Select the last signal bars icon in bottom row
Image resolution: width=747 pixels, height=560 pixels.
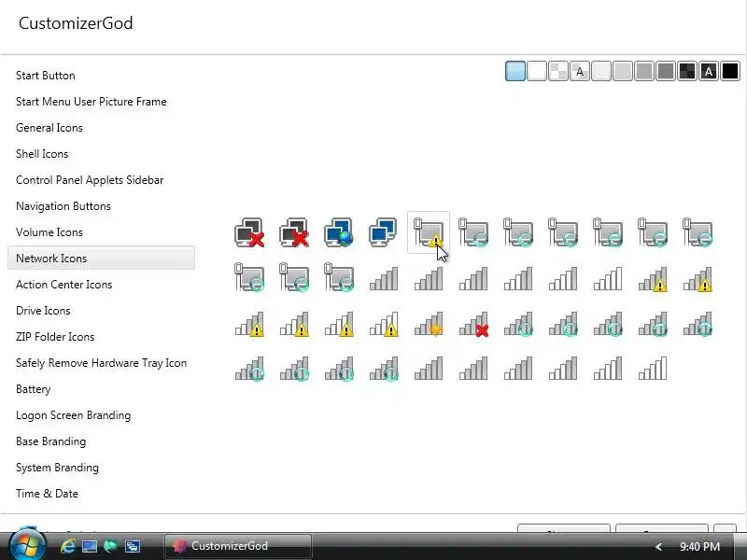point(652,369)
